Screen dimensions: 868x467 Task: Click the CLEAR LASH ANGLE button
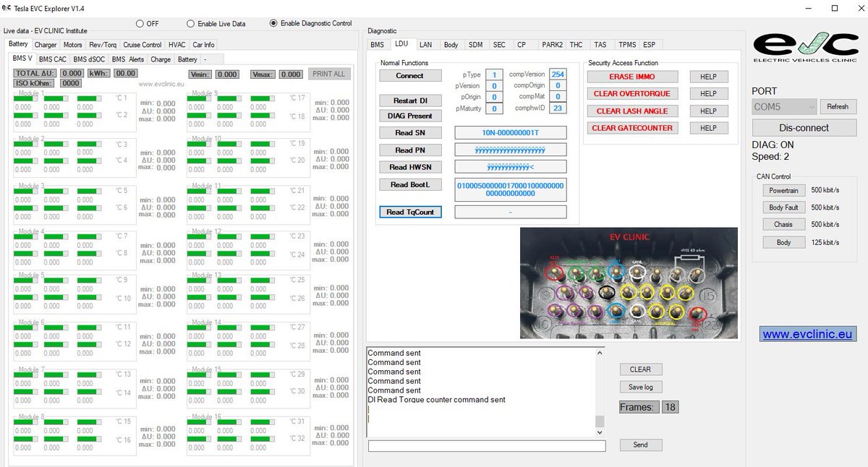632,111
